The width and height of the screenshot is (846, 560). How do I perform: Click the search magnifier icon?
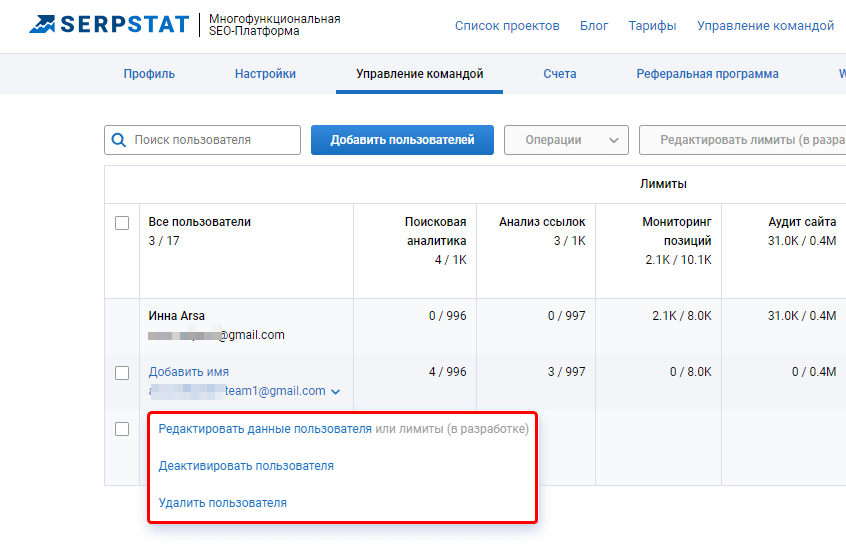coord(119,140)
